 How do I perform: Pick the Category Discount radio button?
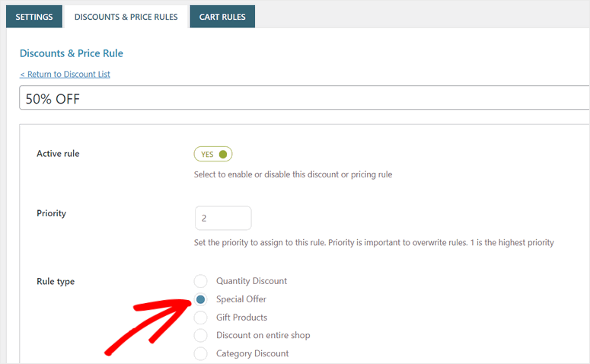point(201,353)
